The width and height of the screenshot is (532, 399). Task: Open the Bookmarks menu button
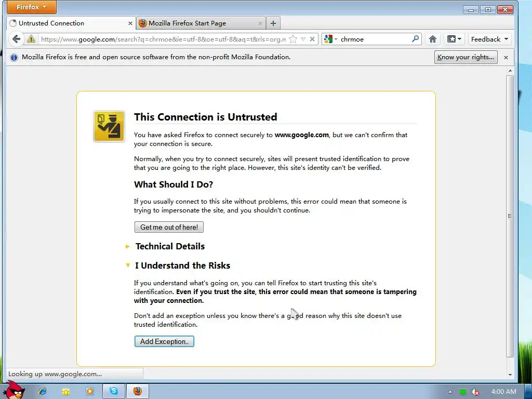coord(454,39)
